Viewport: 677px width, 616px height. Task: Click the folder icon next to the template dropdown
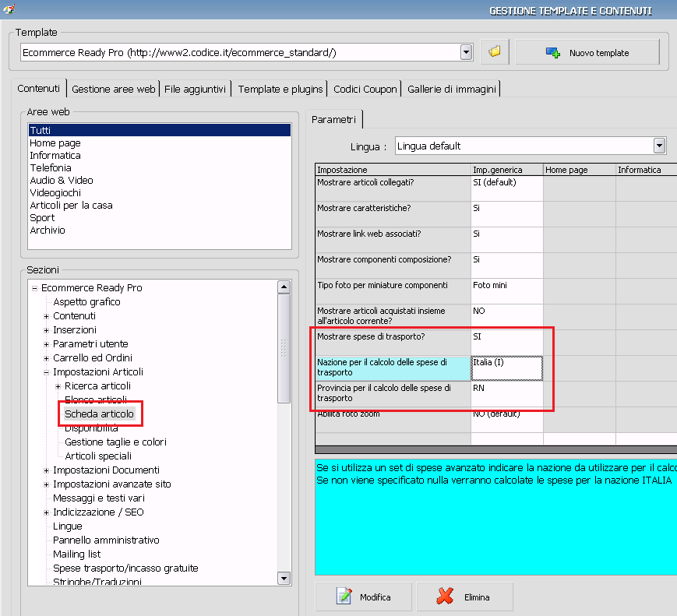click(x=495, y=52)
